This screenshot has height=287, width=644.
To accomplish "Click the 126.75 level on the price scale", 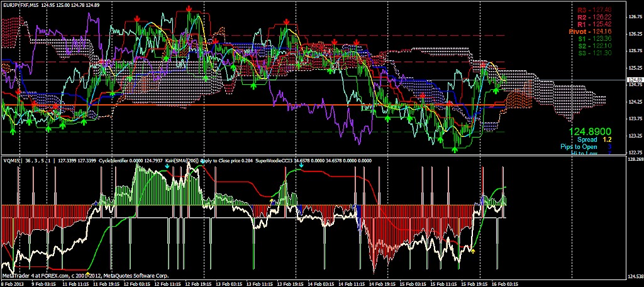I will [x=634, y=18].
